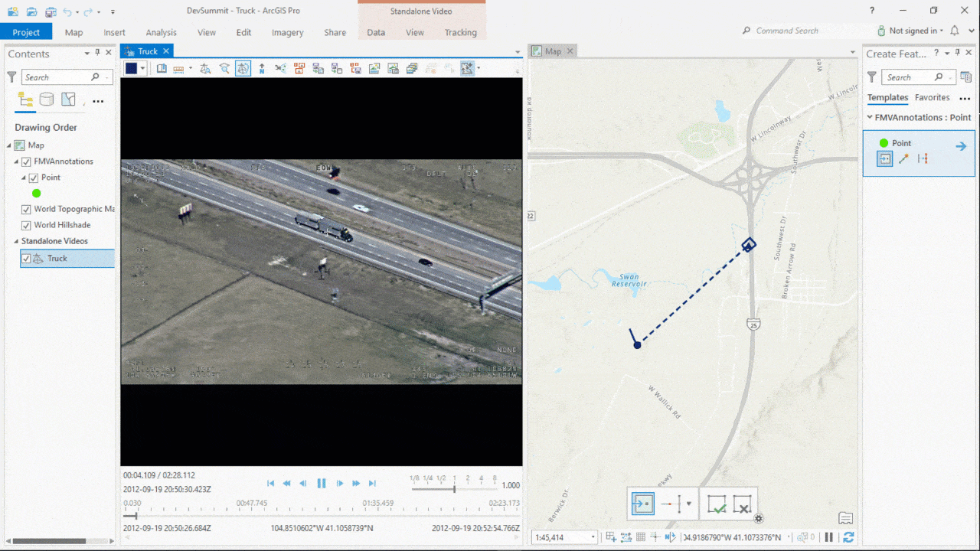The image size is (980, 551).
Task: Step one frame backward in the video
Action: (303, 484)
